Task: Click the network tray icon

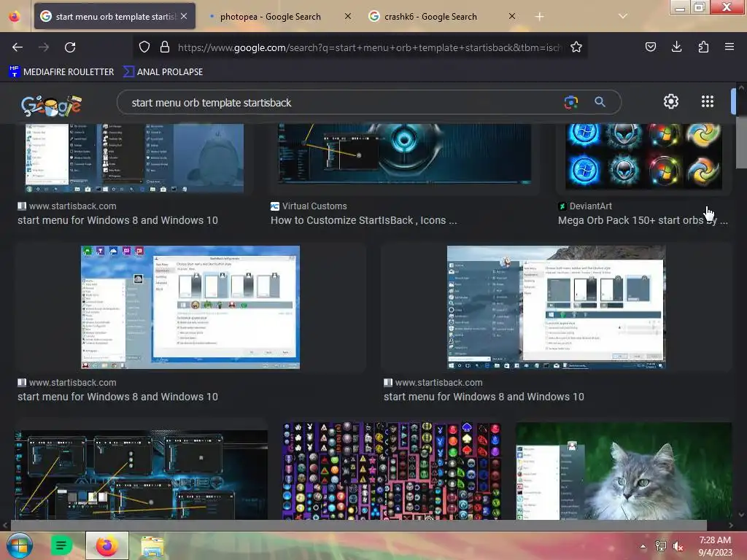Action: pos(661,546)
